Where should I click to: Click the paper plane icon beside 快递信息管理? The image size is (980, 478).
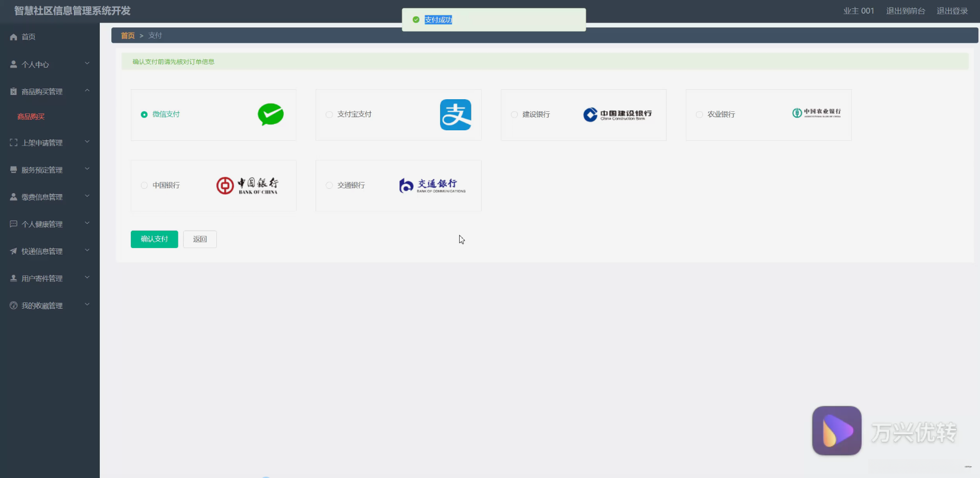14,251
